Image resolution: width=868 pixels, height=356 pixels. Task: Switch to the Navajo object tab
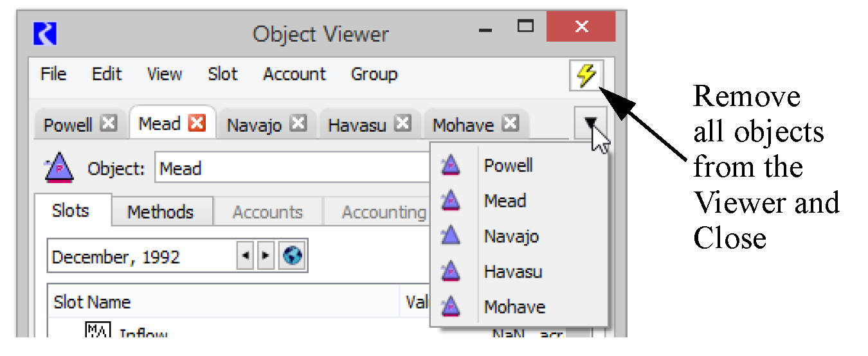coord(254,125)
